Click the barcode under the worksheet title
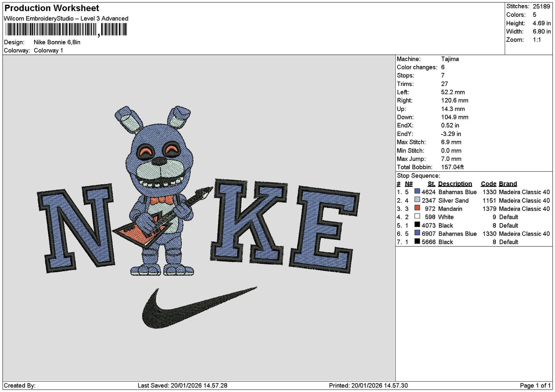The height and width of the screenshot is (392, 555). click(x=66, y=30)
